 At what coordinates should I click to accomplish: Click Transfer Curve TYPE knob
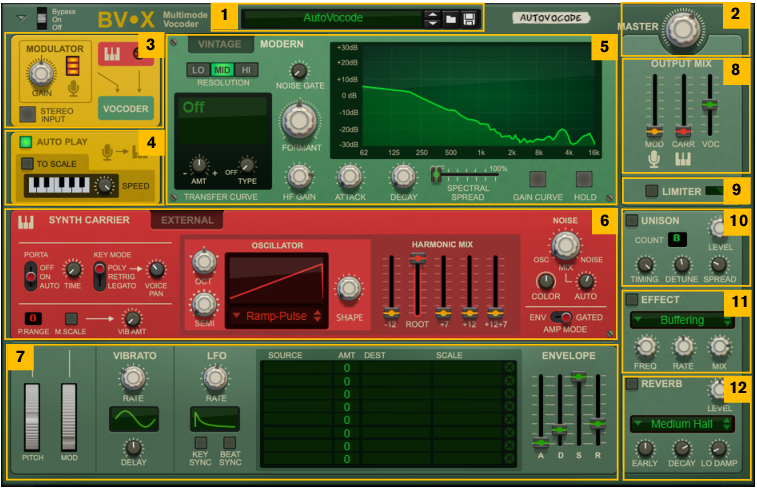click(247, 166)
